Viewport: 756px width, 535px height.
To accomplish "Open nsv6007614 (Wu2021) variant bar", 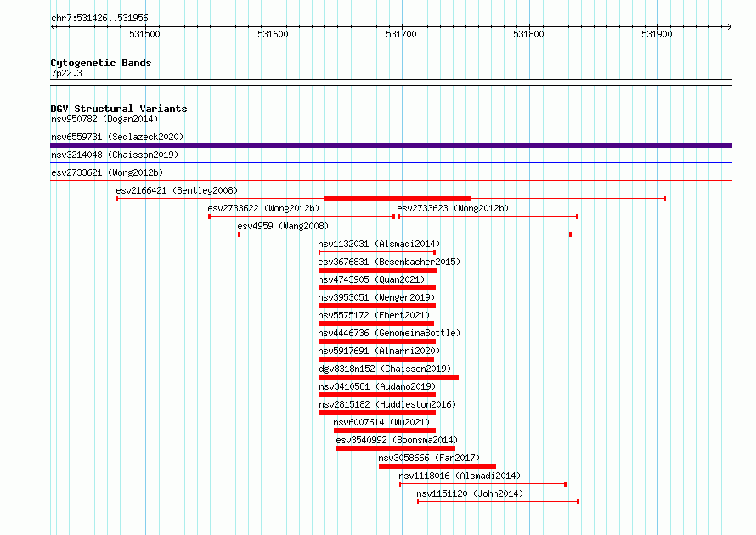I will point(385,431).
